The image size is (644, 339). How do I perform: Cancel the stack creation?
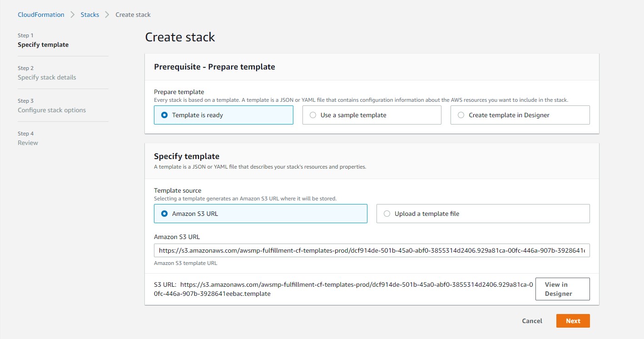532,321
